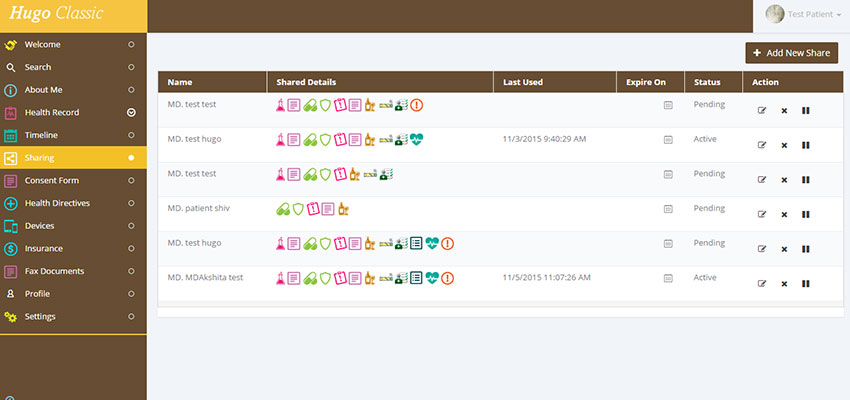This screenshot has height=400, width=850.
Task: Click the About Me info icon
Action: click(11, 91)
